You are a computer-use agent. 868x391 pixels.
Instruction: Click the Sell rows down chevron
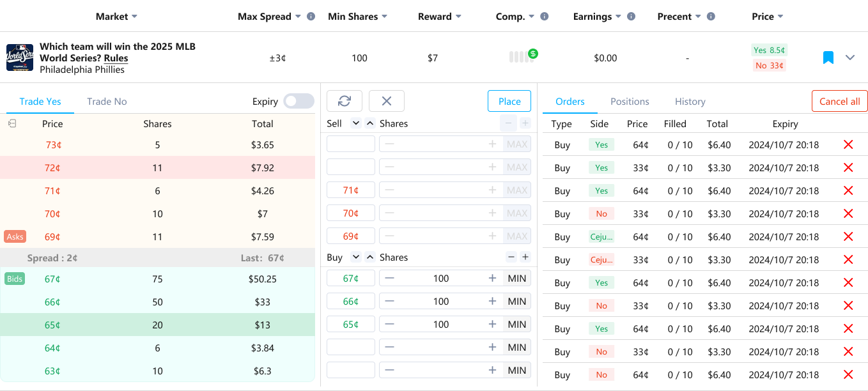click(x=356, y=123)
